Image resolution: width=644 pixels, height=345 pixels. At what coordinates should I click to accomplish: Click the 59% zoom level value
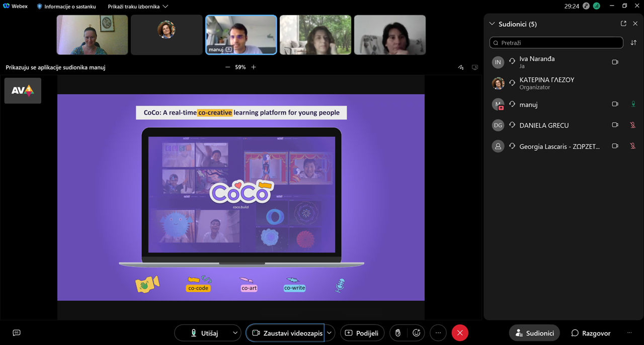pos(240,67)
